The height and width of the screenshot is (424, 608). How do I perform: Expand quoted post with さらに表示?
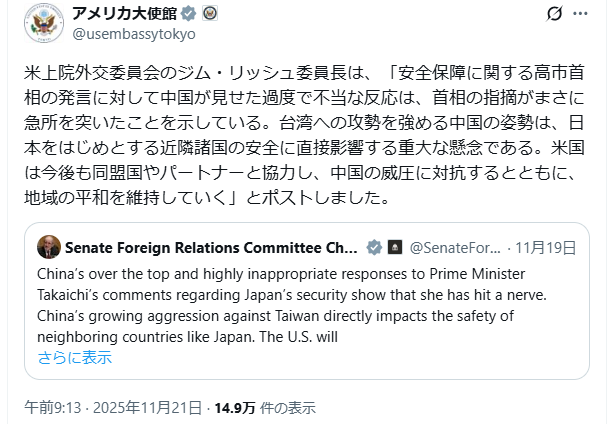tap(75, 357)
